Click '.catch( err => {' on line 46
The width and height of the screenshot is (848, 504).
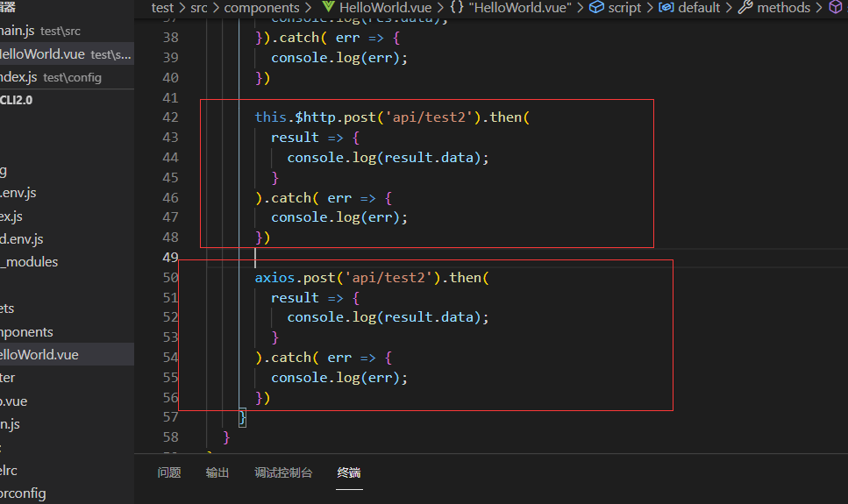tap(328, 198)
